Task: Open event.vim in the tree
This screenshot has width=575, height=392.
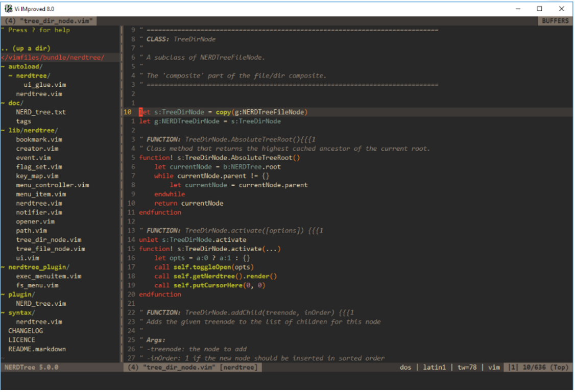Action: coord(33,158)
